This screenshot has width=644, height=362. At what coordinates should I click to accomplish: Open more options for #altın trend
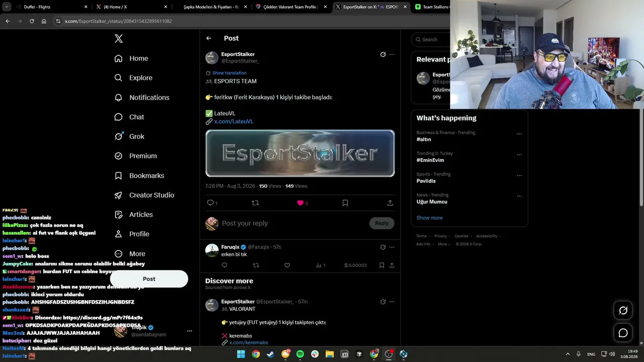pos(519,134)
